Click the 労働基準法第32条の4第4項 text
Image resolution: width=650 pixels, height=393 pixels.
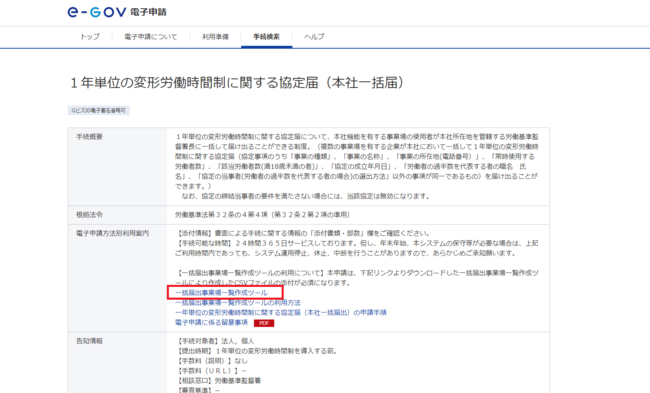pyautogui.click(x=262, y=215)
